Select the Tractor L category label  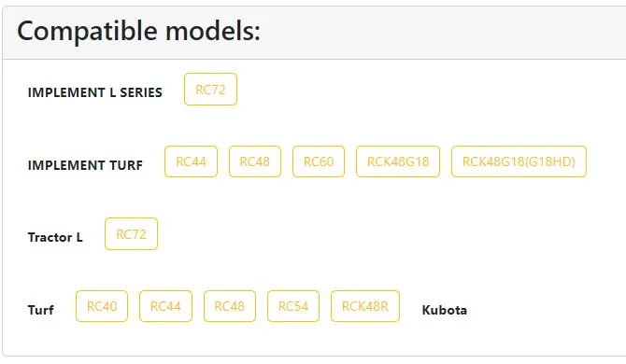coord(55,237)
